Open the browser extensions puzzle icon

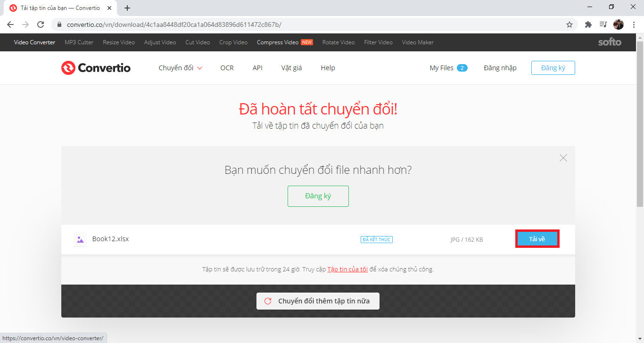click(x=588, y=24)
